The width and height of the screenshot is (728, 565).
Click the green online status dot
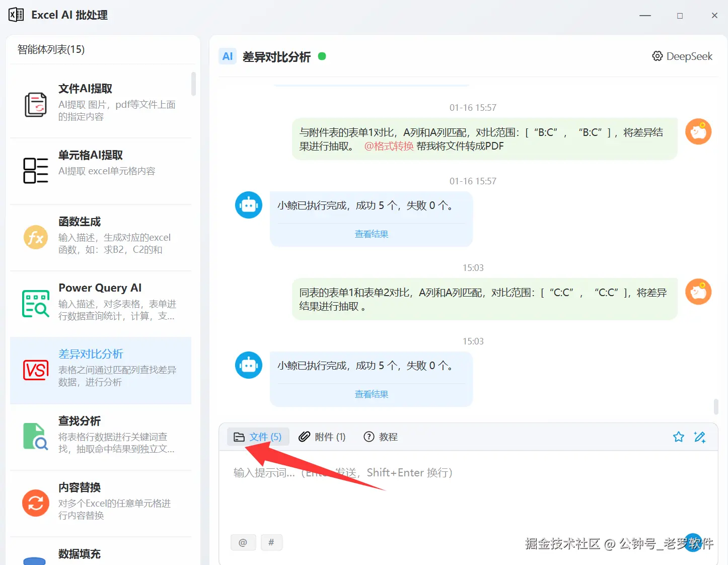coord(322,56)
